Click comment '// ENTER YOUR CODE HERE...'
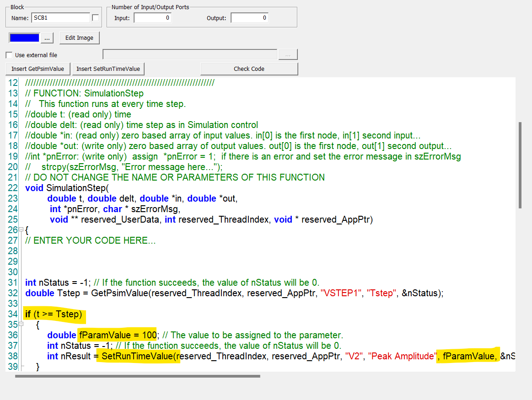 click(90, 240)
